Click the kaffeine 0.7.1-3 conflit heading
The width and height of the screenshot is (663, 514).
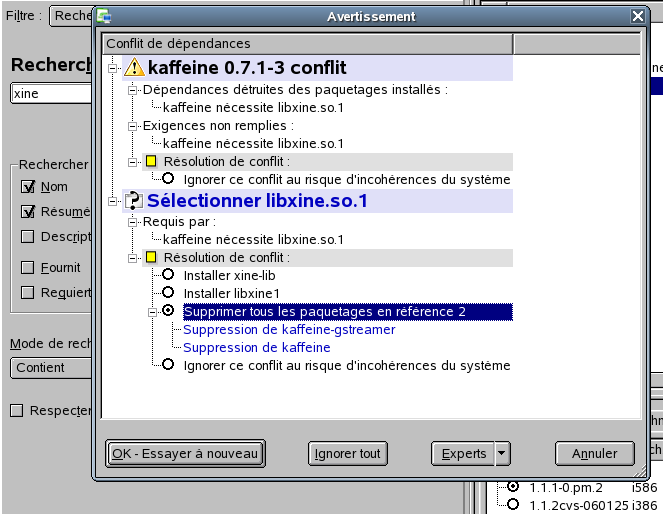point(247,68)
